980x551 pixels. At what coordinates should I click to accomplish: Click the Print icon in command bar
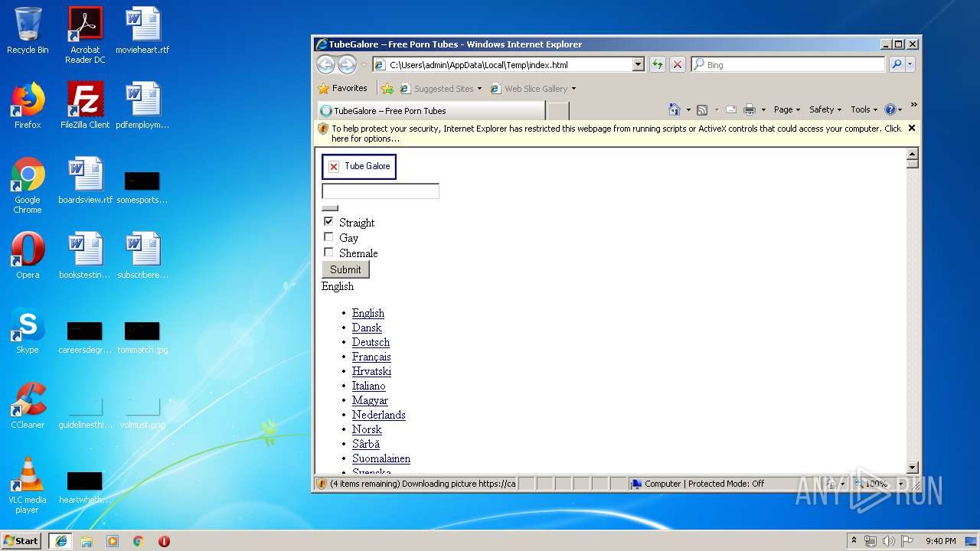pyautogui.click(x=750, y=109)
